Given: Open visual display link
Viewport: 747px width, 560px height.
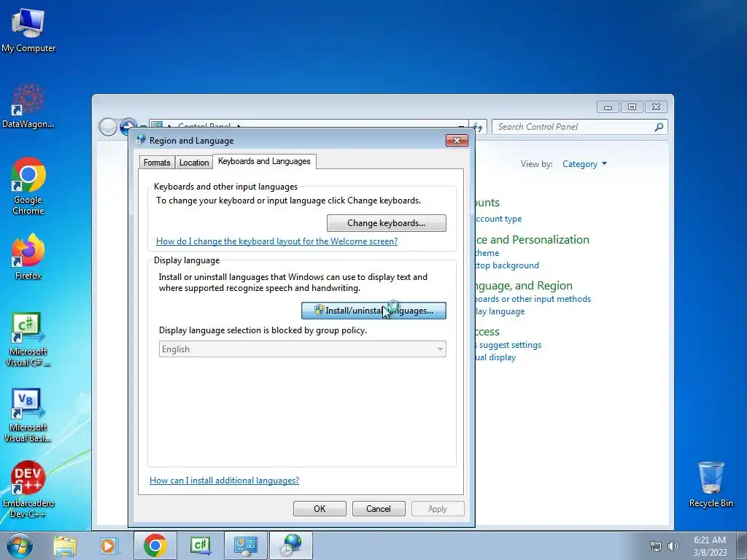Looking at the screenshot, I should tap(495, 357).
